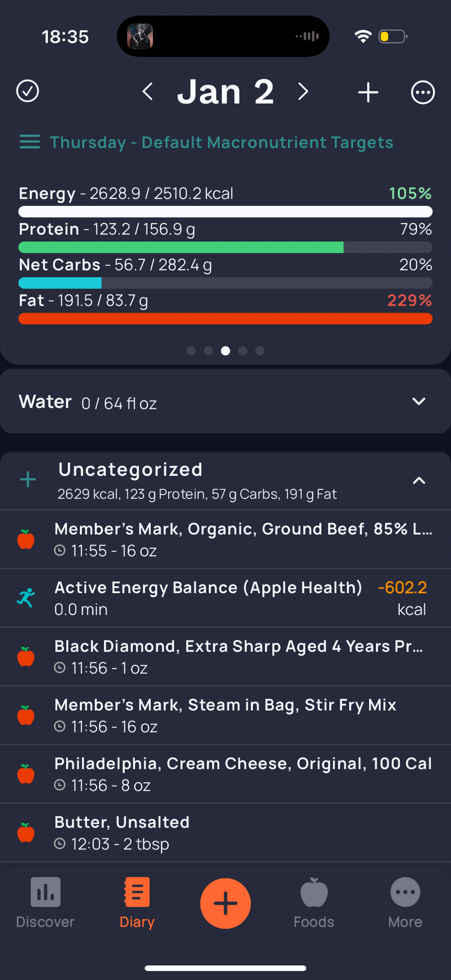The image size is (451, 980).
Task: Open Member's Mark Ground Beef entry
Action: (225, 539)
